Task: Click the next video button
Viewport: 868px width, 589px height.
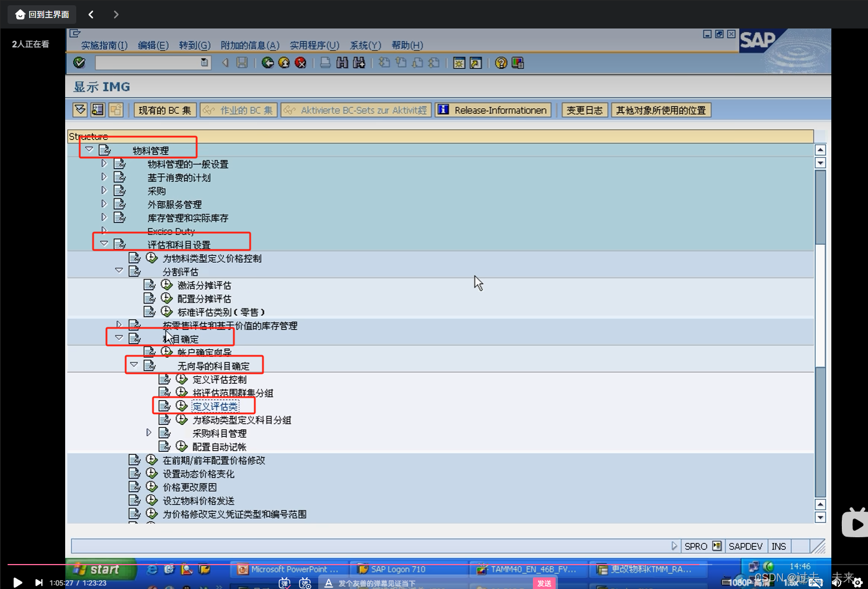Action: pos(39,582)
